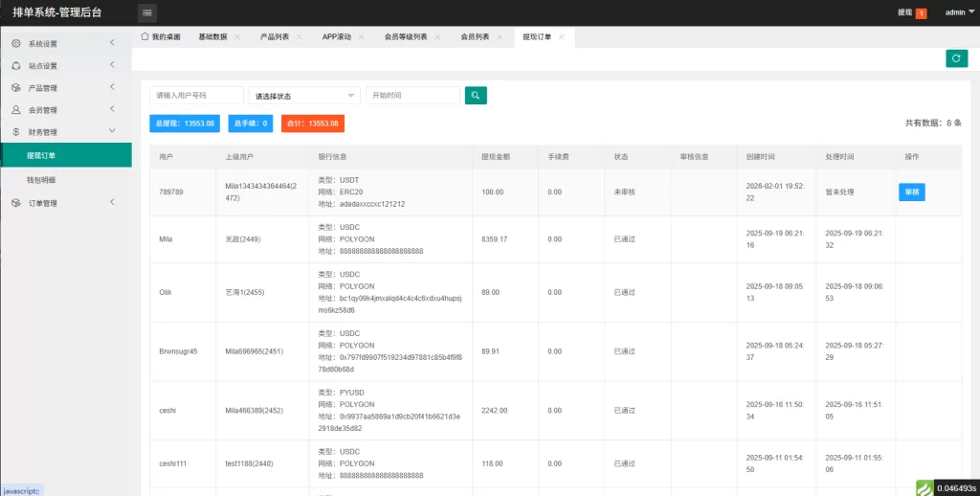Image resolution: width=980 pixels, height=496 pixels.
Task: Toggle the sidebar collapse hamburger icon
Action: coord(147,12)
